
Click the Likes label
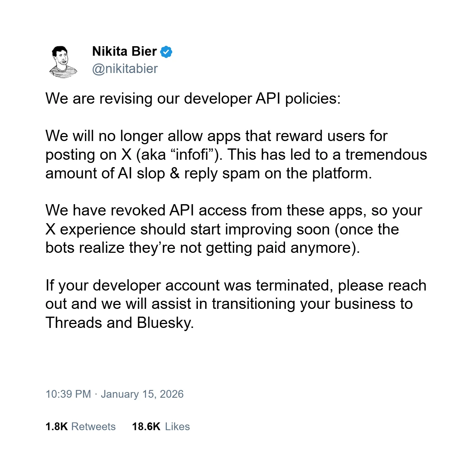tap(177, 427)
